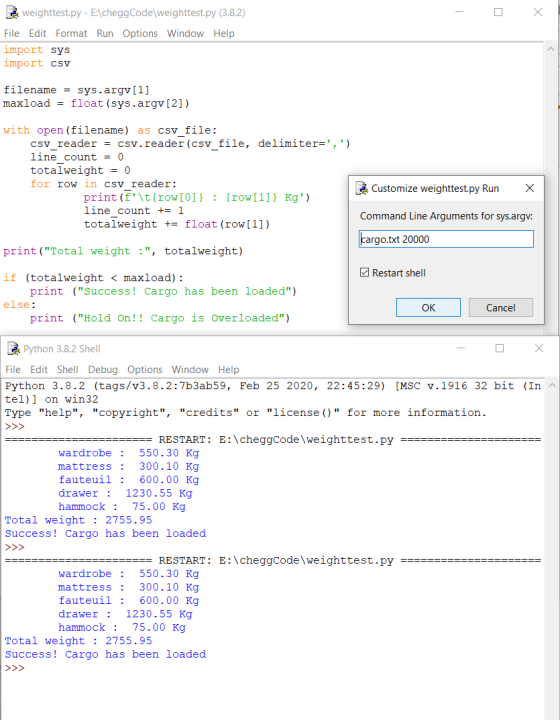Click the Python icon in the Customize Run dialog title

point(362,188)
